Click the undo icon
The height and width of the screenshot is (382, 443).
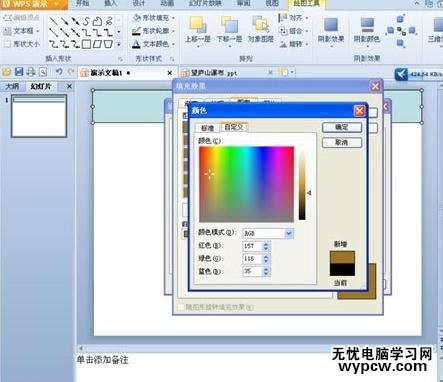[x=59, y=72]
